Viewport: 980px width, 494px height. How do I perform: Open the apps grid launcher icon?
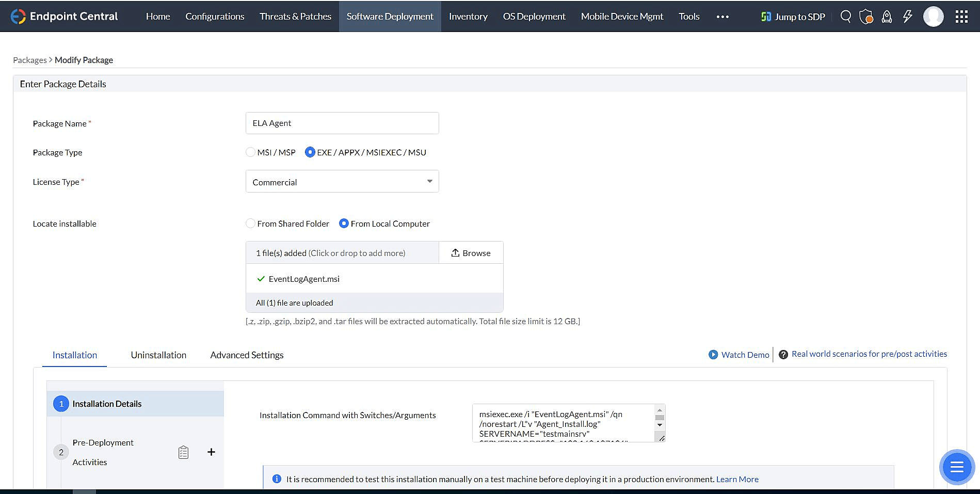(961, 17)
